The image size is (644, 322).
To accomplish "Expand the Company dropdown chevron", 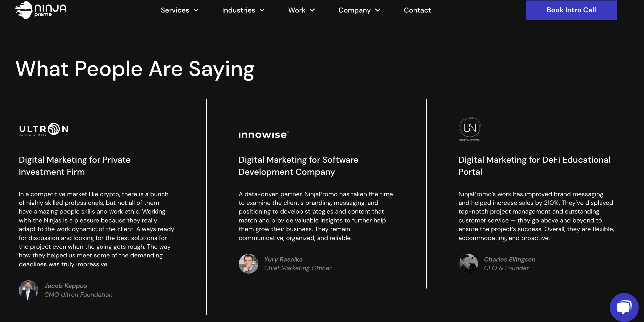I will click(378, 10).
